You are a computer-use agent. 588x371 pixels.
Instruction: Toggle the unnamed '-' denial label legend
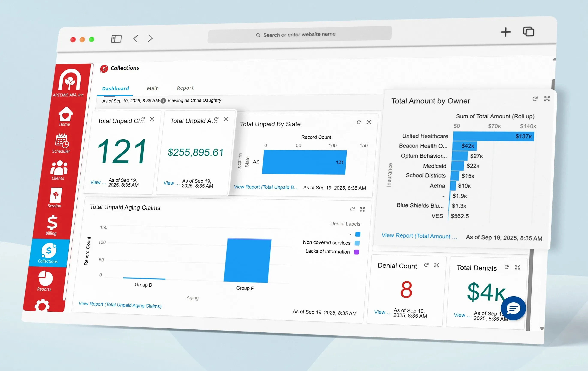tap(358, 234)
